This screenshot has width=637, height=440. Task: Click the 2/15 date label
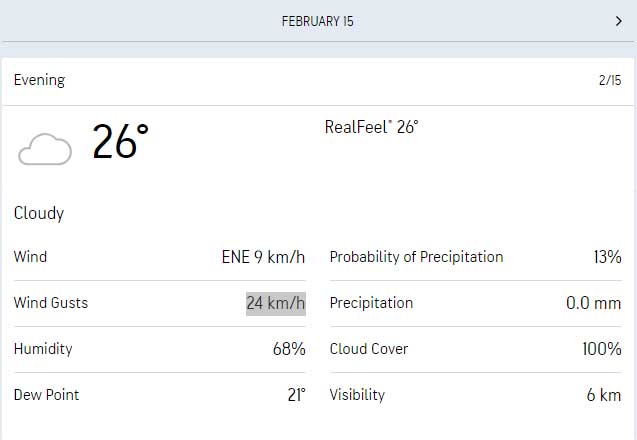609,80
